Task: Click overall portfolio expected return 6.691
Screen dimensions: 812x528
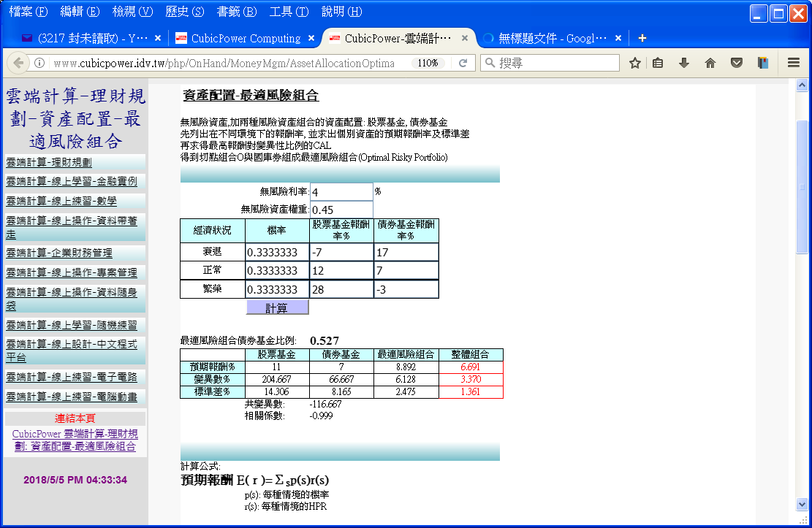Action: [x=470, y=367]
